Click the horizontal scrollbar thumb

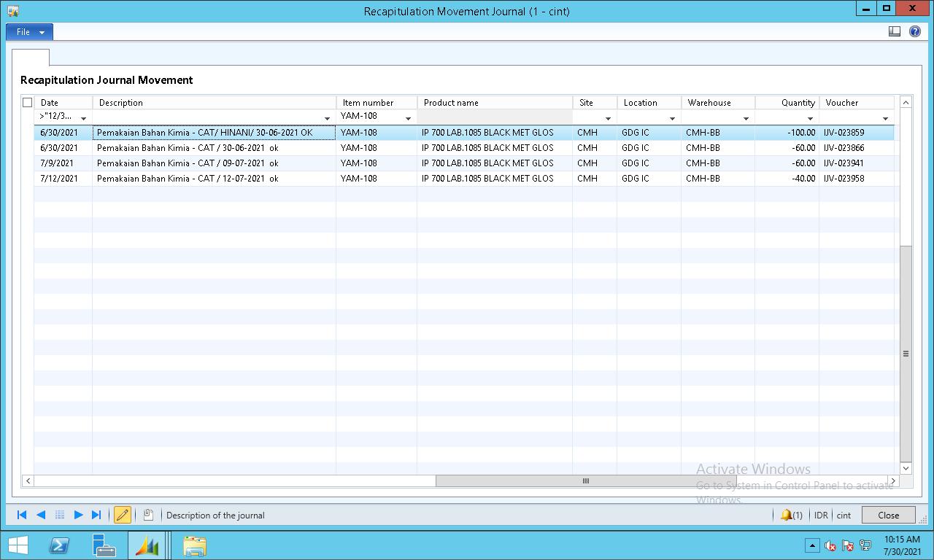click(x=585, y=481)
